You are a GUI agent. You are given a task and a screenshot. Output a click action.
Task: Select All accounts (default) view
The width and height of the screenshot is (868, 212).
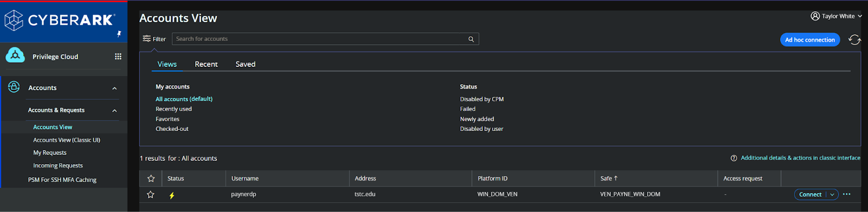coord(184,99)
